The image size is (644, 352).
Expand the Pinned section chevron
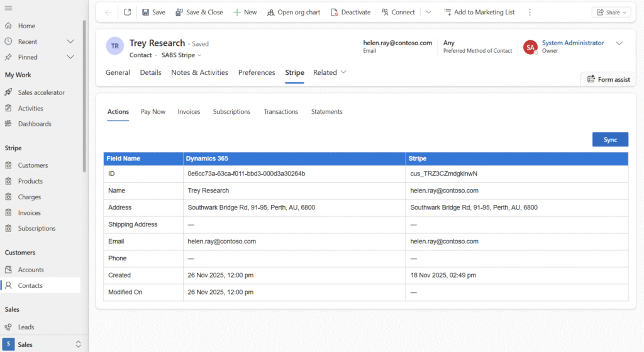coord(70,57)
